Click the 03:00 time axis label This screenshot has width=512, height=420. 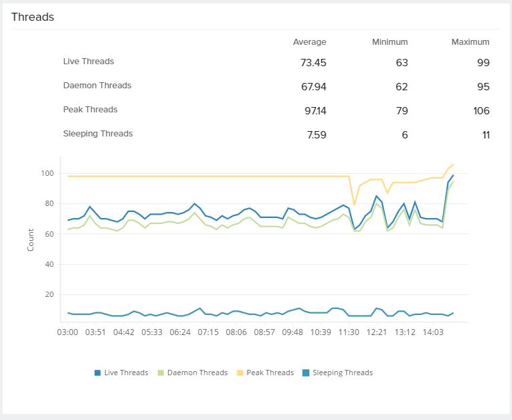(x=68, y=332)
